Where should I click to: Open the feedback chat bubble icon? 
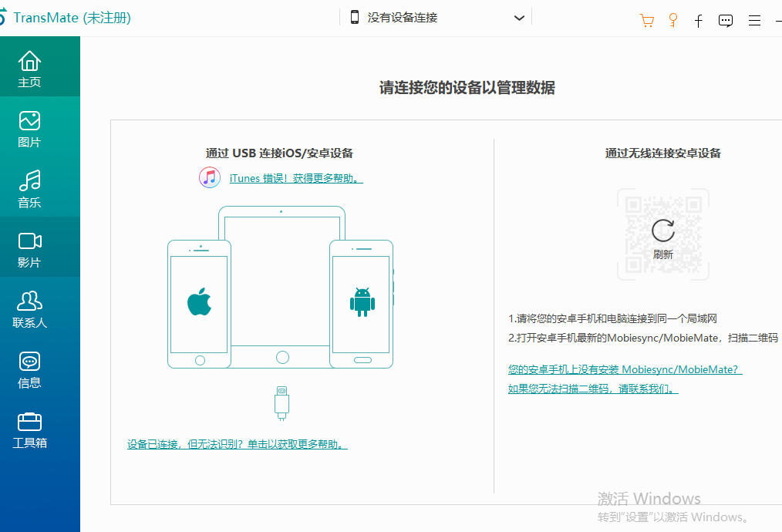tap(726, 21)
